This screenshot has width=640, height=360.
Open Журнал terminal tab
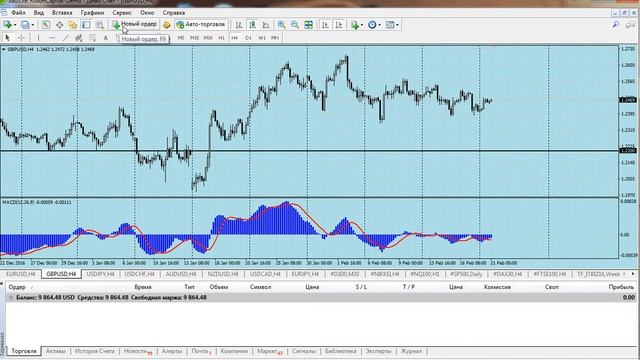tap(411, 351)
